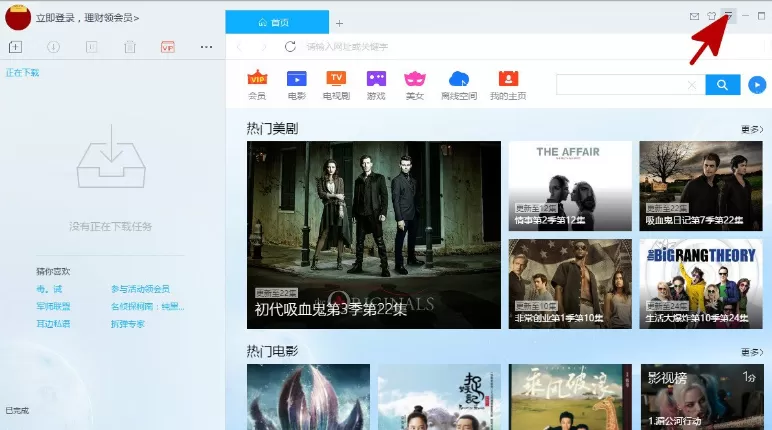Open the VIP toolbar icon in sidebar

point(168,47)
